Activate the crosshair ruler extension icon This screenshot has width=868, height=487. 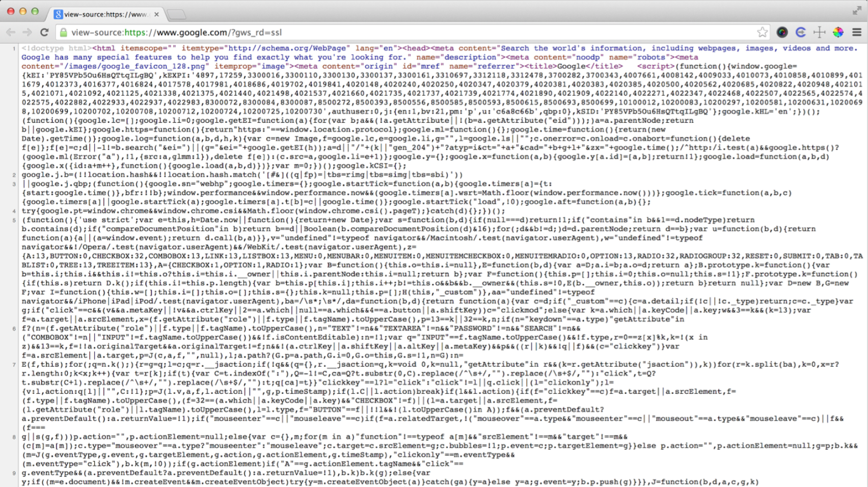tap(819, 33)
